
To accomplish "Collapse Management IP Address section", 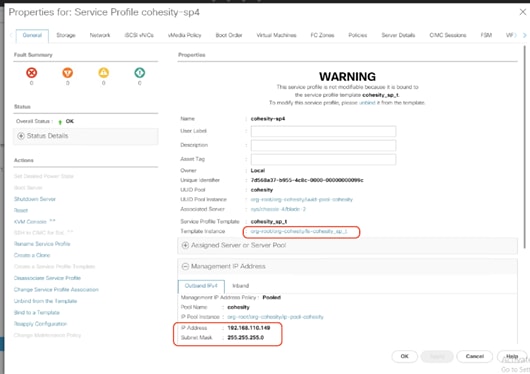I will point(347,266).
